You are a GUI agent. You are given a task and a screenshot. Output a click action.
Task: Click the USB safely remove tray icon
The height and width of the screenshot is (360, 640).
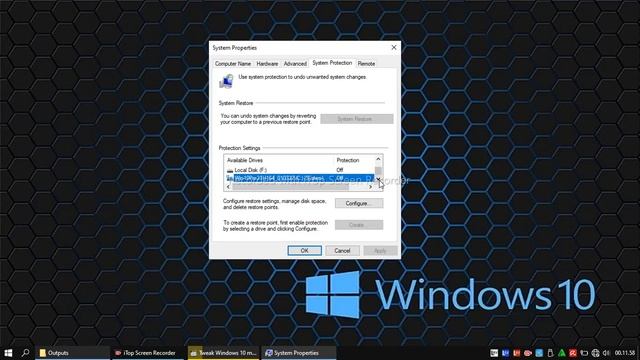[550, 353]
